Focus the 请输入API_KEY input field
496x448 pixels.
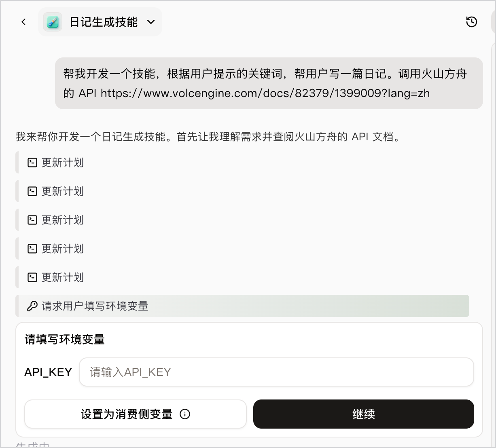(276, 372)
